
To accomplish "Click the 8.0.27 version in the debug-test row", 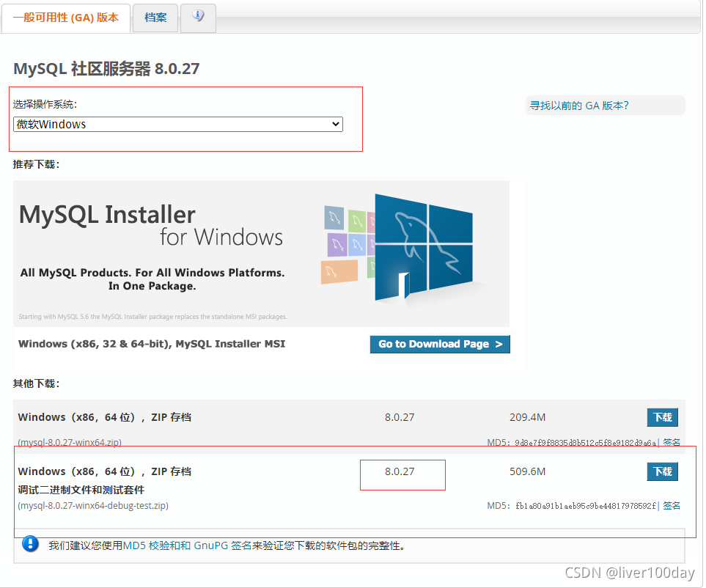I will click(400, 471).
